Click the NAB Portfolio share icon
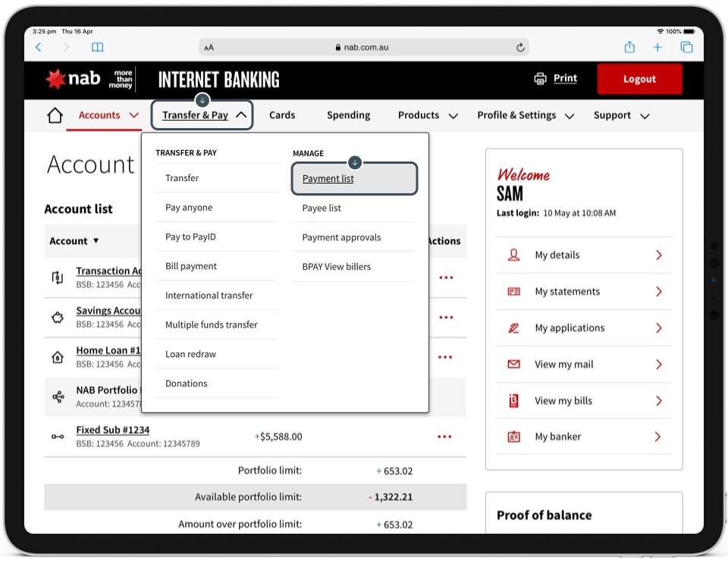This screenshot has height=561, width=728. click(58, 396)
